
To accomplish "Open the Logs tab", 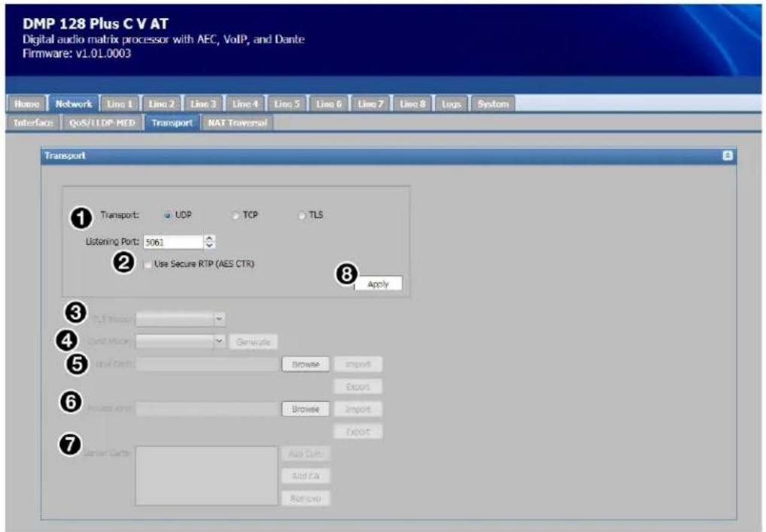I will 451,104.
